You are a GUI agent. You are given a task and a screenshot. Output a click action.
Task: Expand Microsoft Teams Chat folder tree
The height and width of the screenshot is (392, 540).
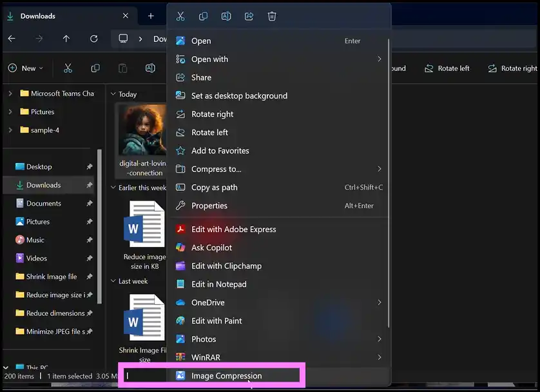pos(10,93)
